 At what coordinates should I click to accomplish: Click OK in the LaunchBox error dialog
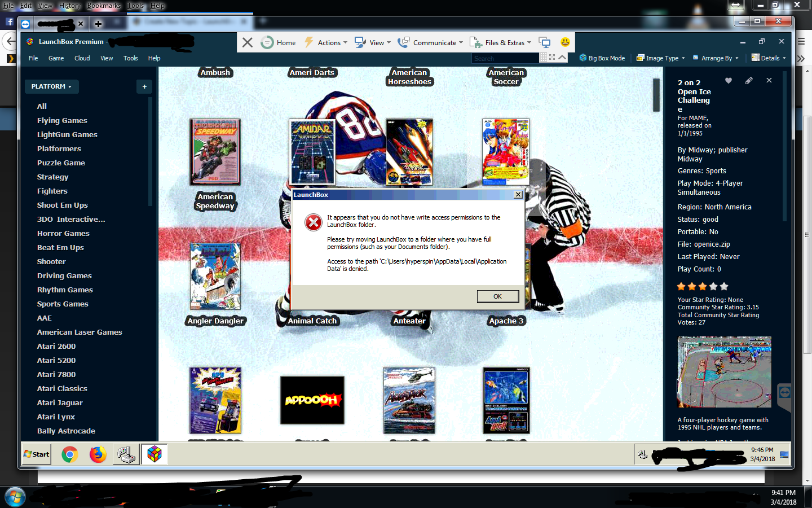point(497,296)
